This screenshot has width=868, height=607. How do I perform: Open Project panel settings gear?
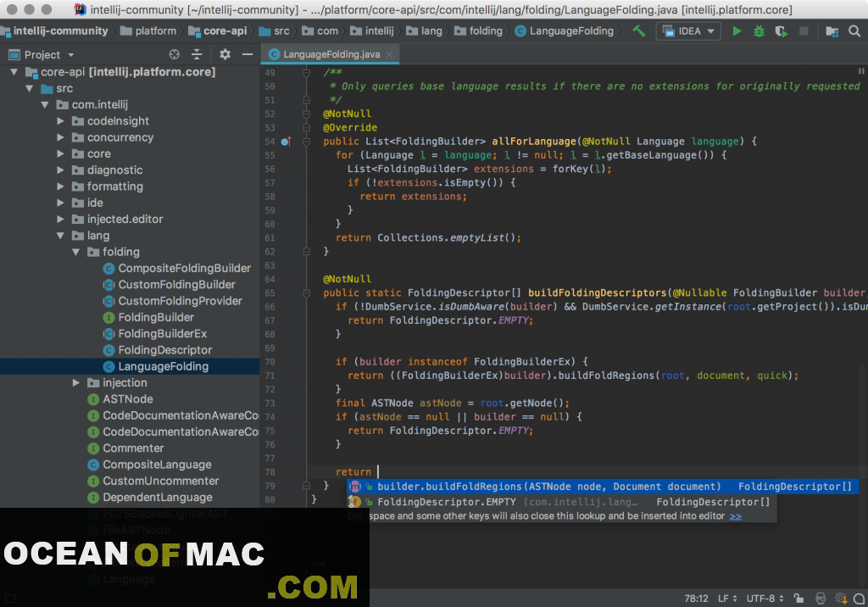click(225, 54)
